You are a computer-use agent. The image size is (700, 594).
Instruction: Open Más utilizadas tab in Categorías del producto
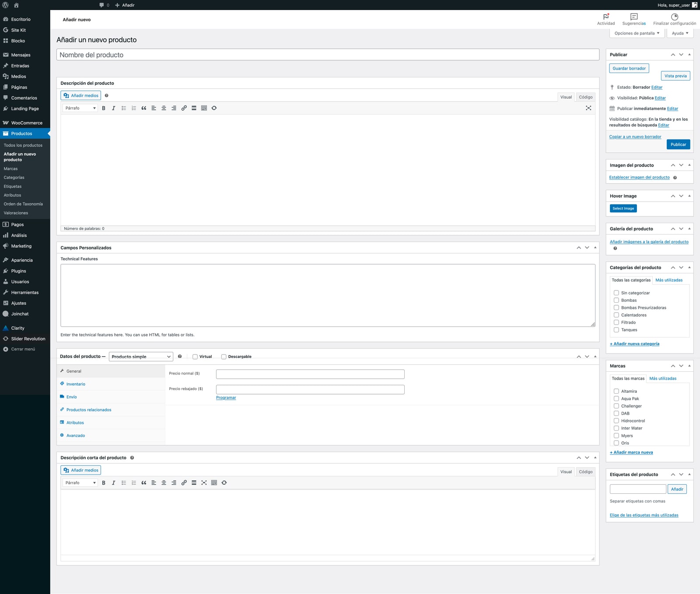668,280
